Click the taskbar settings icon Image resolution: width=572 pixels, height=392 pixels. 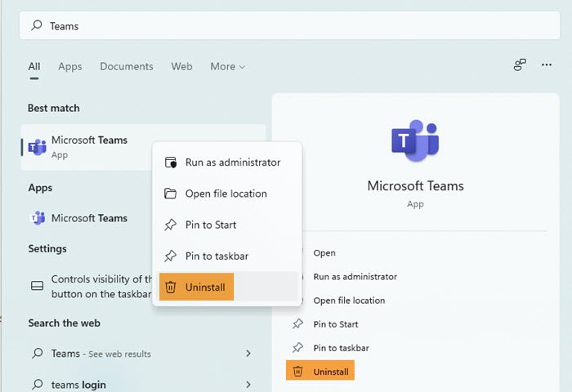click(37, 286)
